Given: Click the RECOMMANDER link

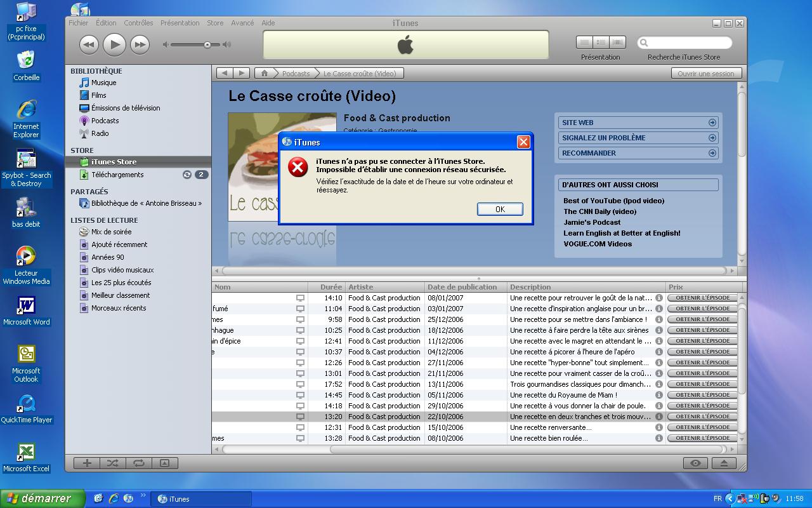Looking at the screenshot, I should (638, 153).
